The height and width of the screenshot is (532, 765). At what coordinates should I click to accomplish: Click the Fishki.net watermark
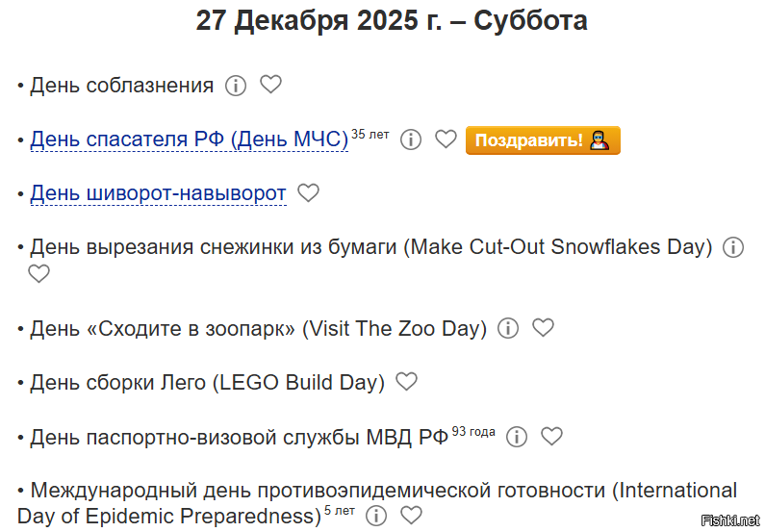tap(730, 519)
